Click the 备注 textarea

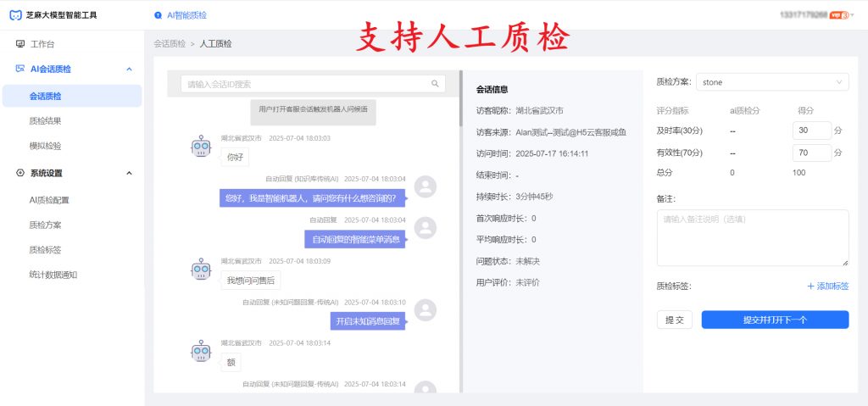753,237
